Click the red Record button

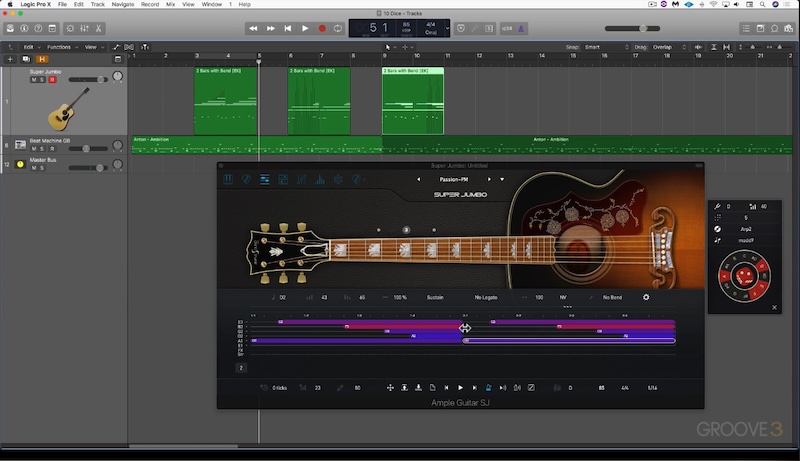322,29
